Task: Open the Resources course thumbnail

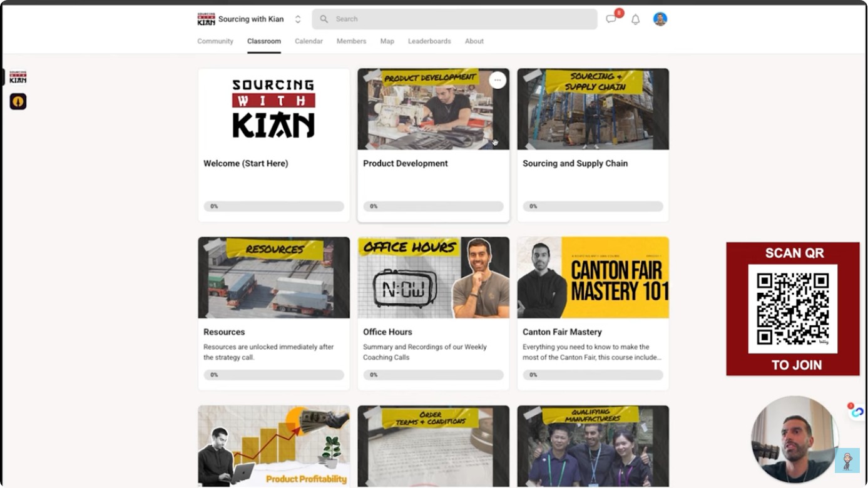Action: coord(273,278)
